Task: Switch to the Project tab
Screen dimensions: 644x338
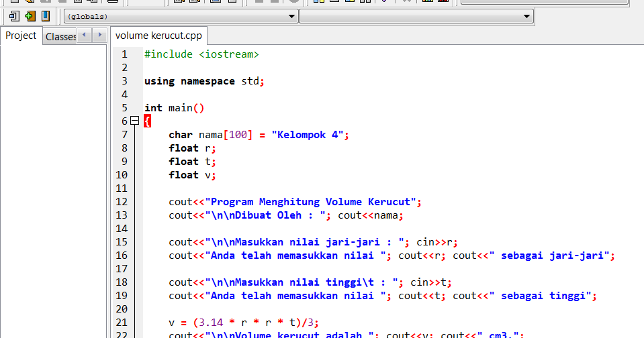Action: [x=21, y=36]
